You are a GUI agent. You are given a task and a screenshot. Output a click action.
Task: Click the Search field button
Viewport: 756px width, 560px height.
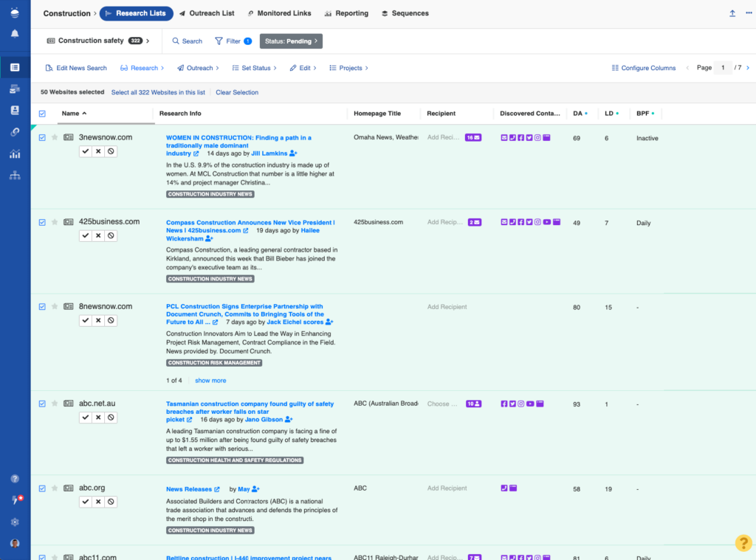(x=188, y=41)
